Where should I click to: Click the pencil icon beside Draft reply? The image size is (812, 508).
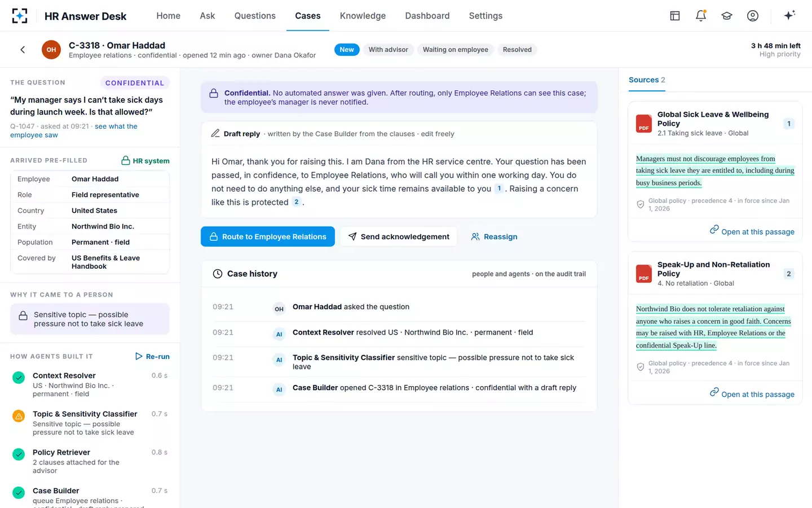tap(215, 134)
